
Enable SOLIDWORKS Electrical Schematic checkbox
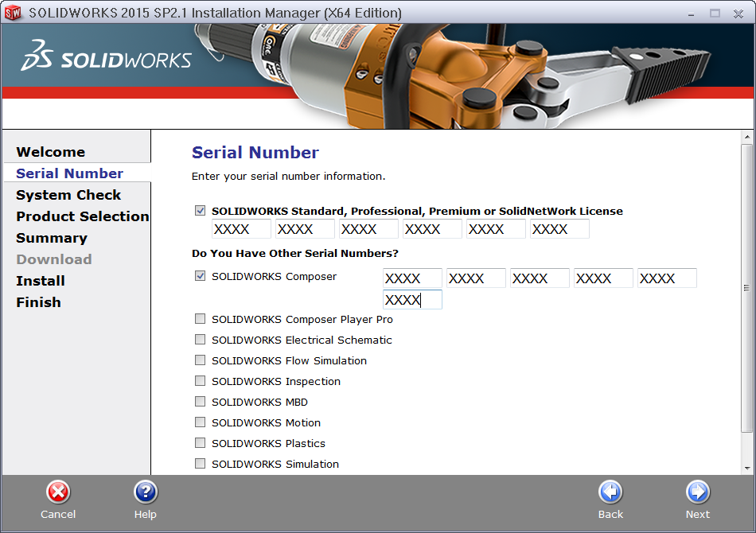(x=200, y=339)
